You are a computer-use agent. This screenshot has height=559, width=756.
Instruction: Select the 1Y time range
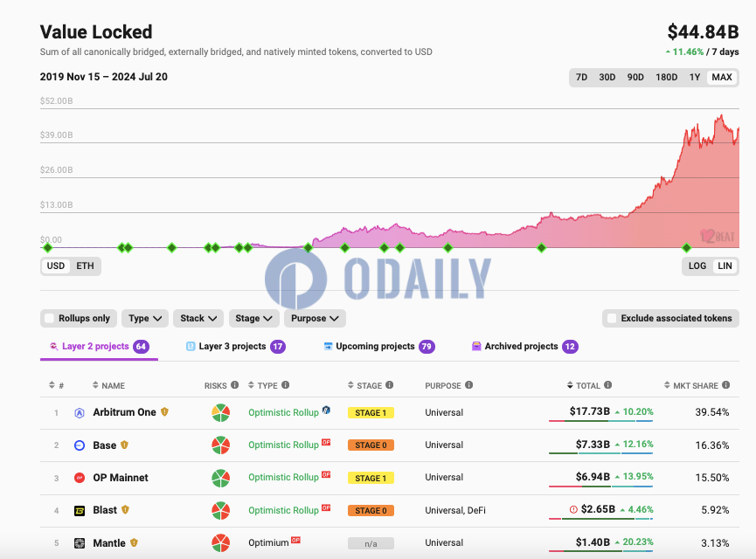pyautogui.click(x=694, y=77)
